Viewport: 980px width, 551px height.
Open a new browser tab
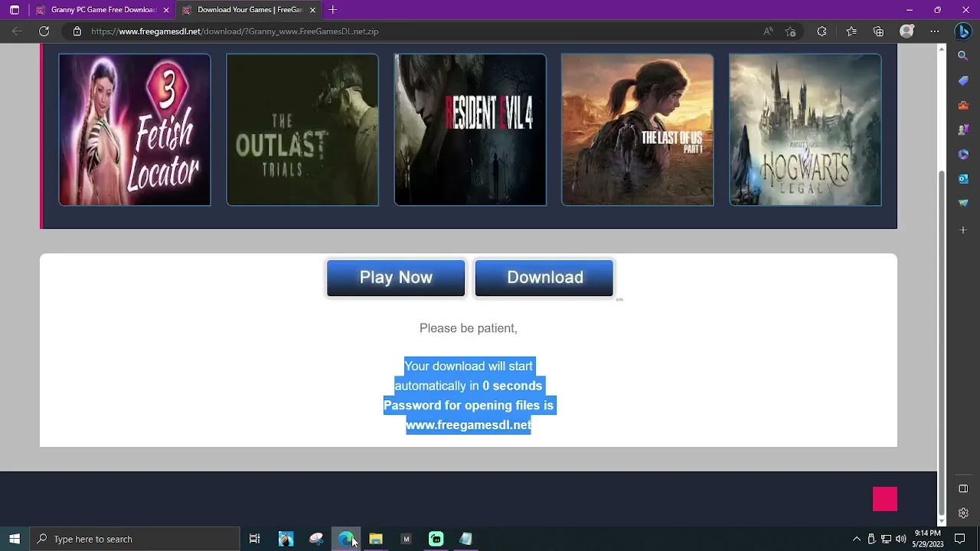coord(332,10)
